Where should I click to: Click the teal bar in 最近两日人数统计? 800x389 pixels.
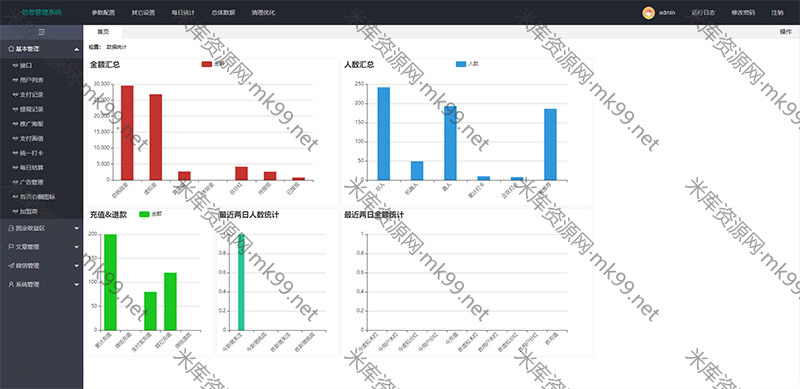coord(241,282)
